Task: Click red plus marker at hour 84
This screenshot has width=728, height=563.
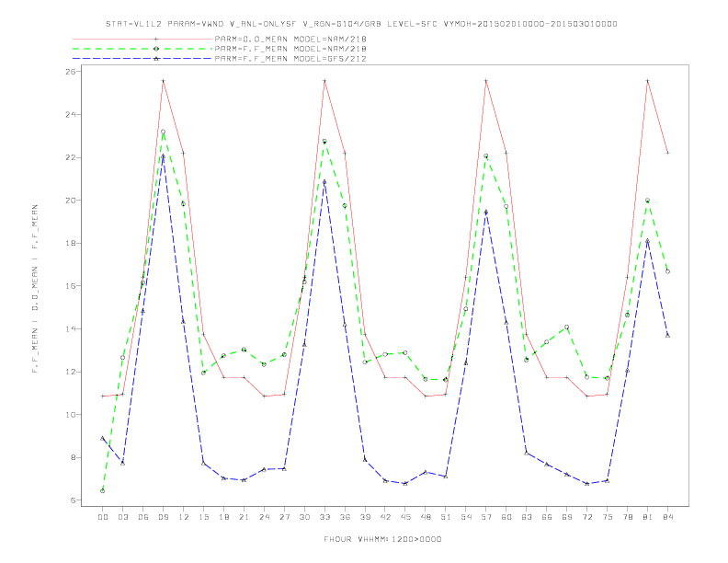Action: pos(668,153)
